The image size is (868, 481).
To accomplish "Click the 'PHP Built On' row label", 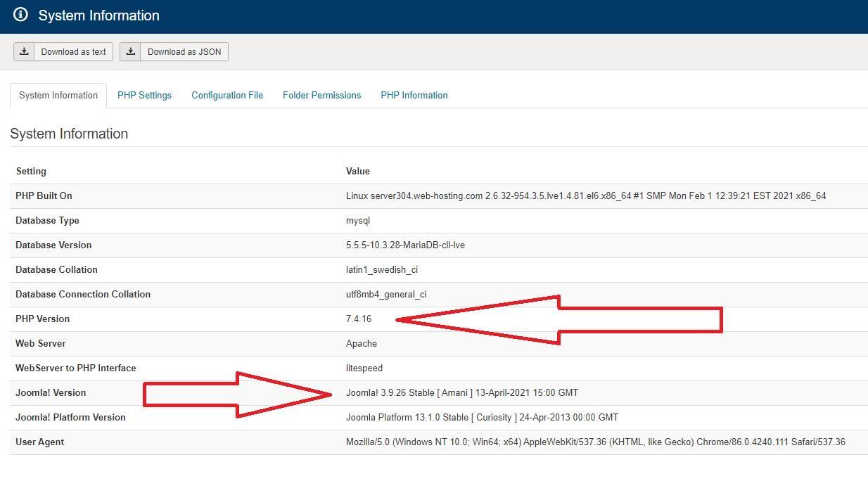I will tap(44, 195).
